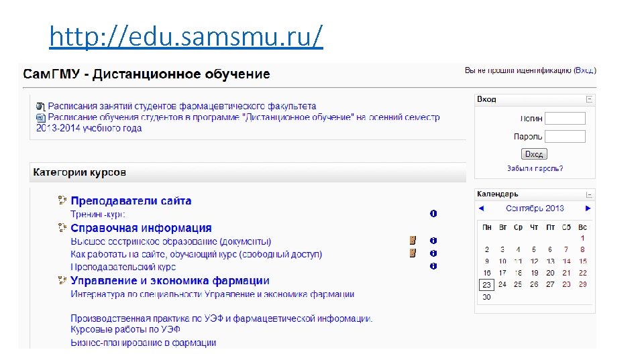The width and height of the screenshot is (644, 362).
Task: Open Справочная информация category
Action: 141,228
